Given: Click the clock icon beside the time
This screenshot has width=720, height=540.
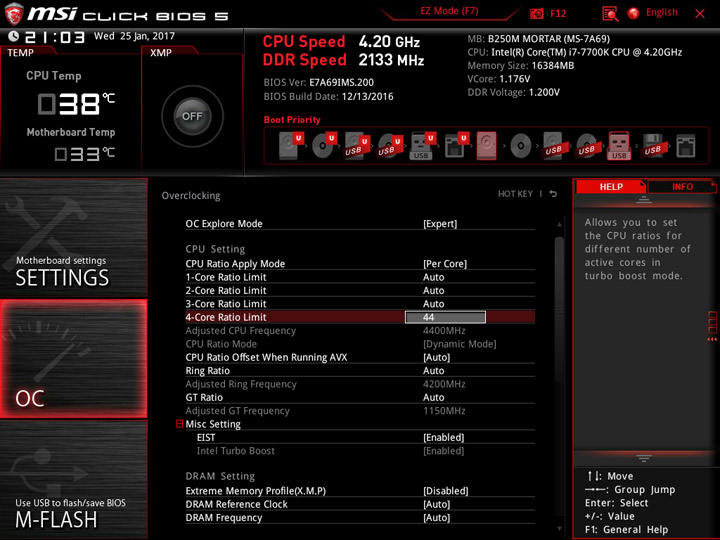Looking at the screenshot, I should tap(14, 36).
